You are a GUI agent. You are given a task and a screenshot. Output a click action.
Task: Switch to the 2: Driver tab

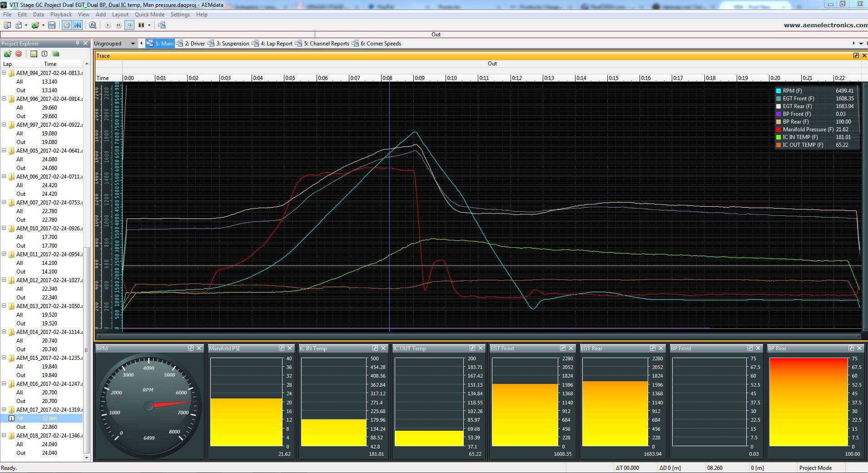pos(190,44)
